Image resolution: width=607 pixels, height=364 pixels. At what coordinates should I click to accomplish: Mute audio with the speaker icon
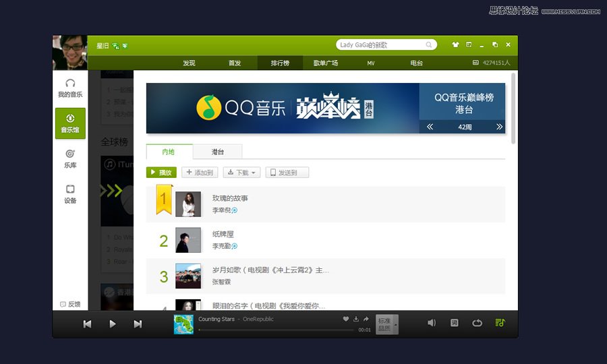coord(431,323)
